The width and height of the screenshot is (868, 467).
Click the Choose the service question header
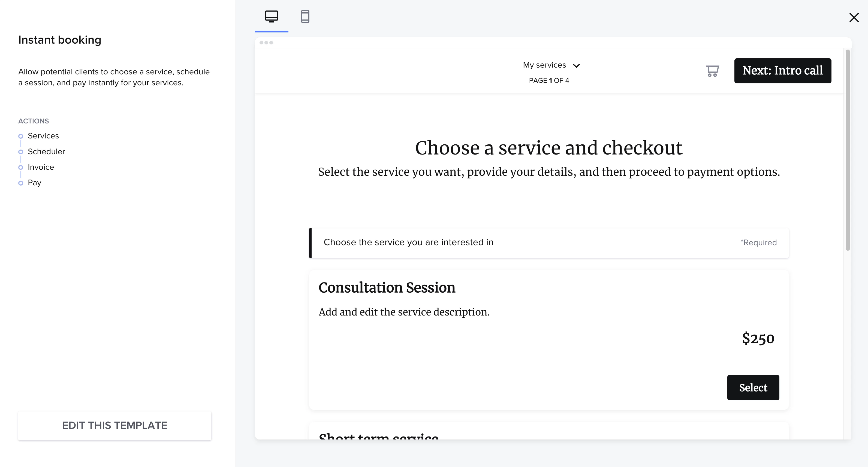click(x=408, y=242)
